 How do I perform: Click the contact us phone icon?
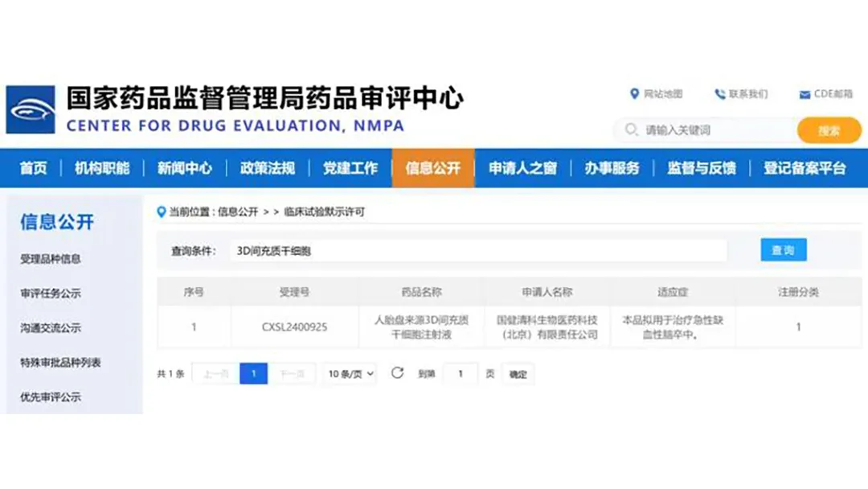pos(719,94)
